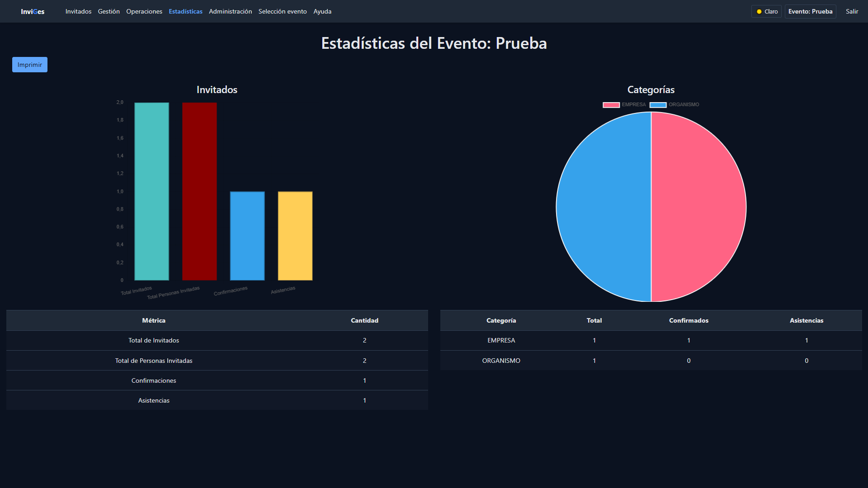Click the dark red Total Personas Invitadas bar
The image size is (868, 488).
coord(199,191)
